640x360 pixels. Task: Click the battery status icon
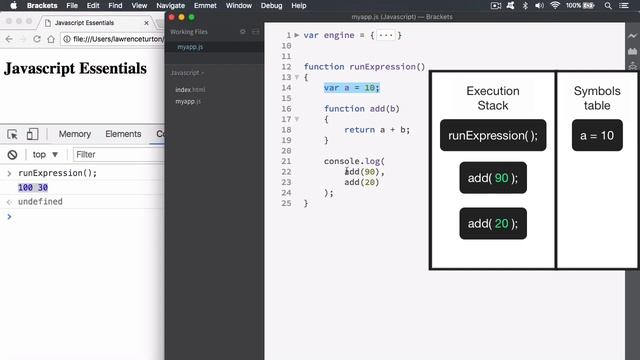[x=589, y=6]
